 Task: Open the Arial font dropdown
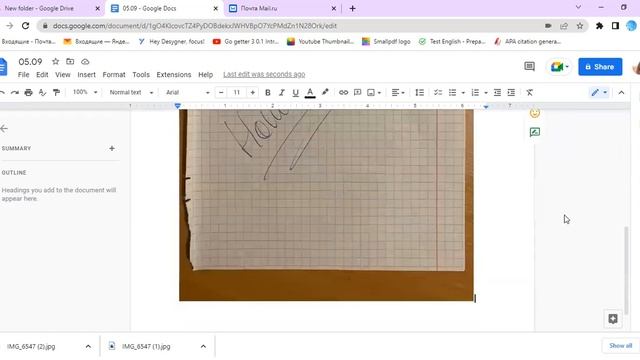[187, 93]
